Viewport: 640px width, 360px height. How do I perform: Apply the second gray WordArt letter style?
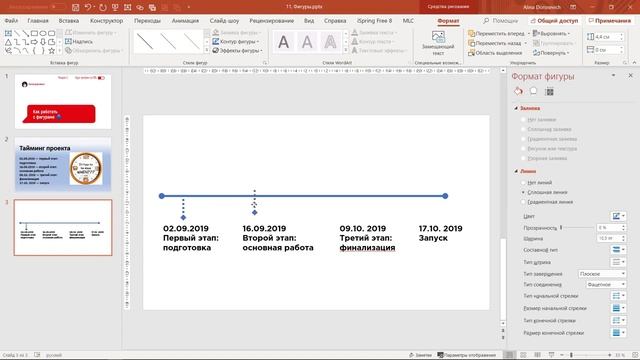(x=307, y=42)
